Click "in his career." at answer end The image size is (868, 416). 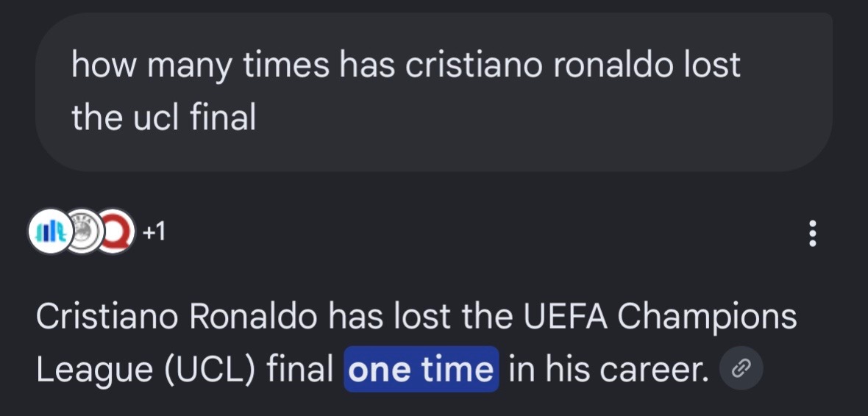pos(609,369)
